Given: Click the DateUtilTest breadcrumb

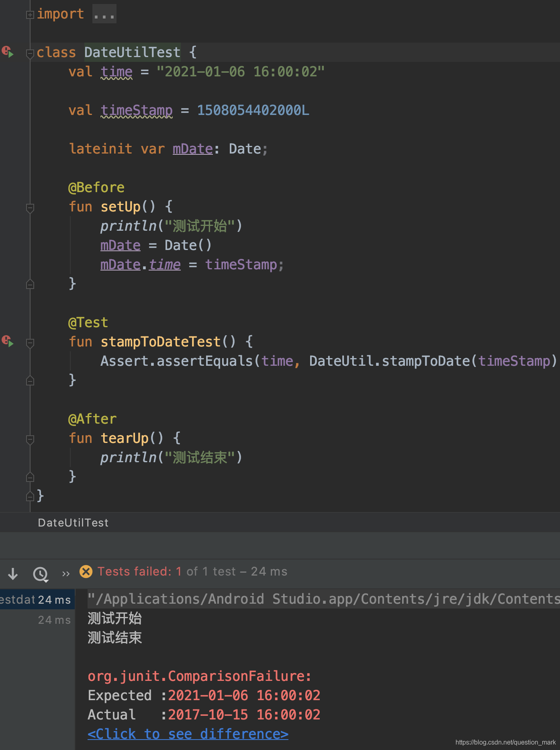Looking at the screenshot, I should point(73,523).
